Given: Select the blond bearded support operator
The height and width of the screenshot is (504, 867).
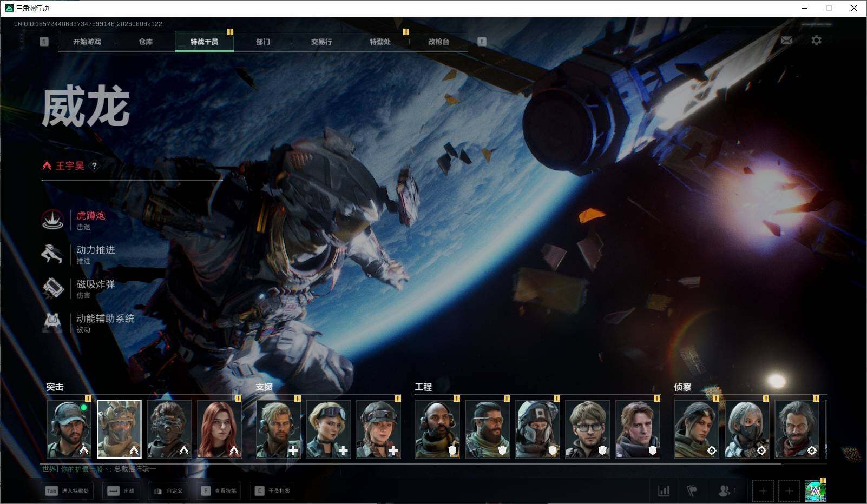Looking at the screenshot, I should tap(278, 429).
